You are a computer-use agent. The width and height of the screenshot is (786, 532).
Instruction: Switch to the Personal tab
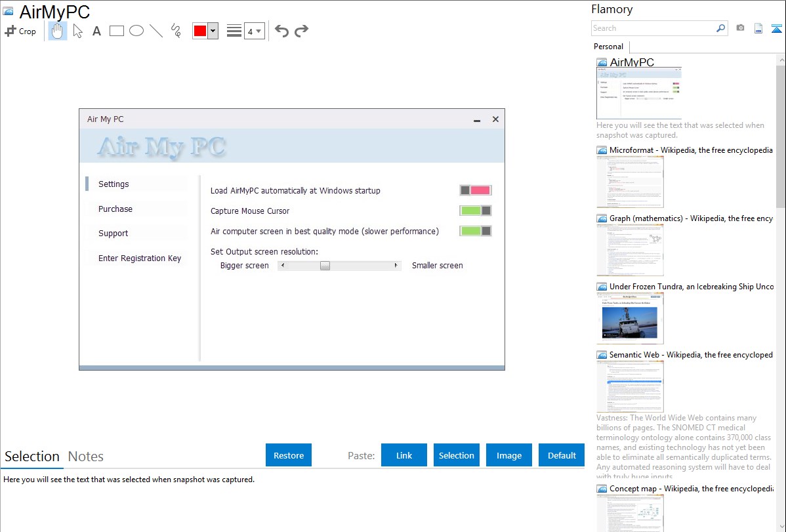click(609, 47)
